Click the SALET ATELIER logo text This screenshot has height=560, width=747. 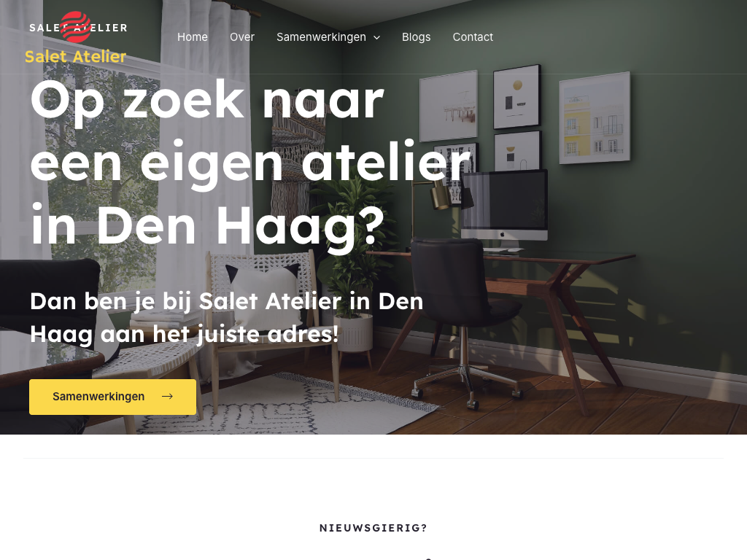[78, 28]
